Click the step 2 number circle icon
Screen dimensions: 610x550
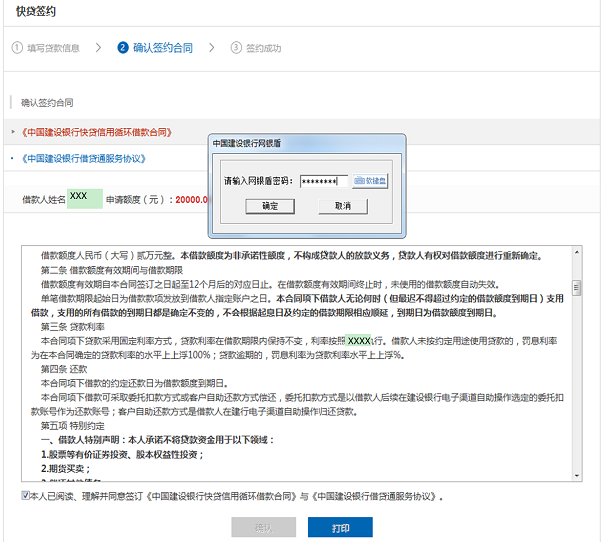(x=123, y=47)
